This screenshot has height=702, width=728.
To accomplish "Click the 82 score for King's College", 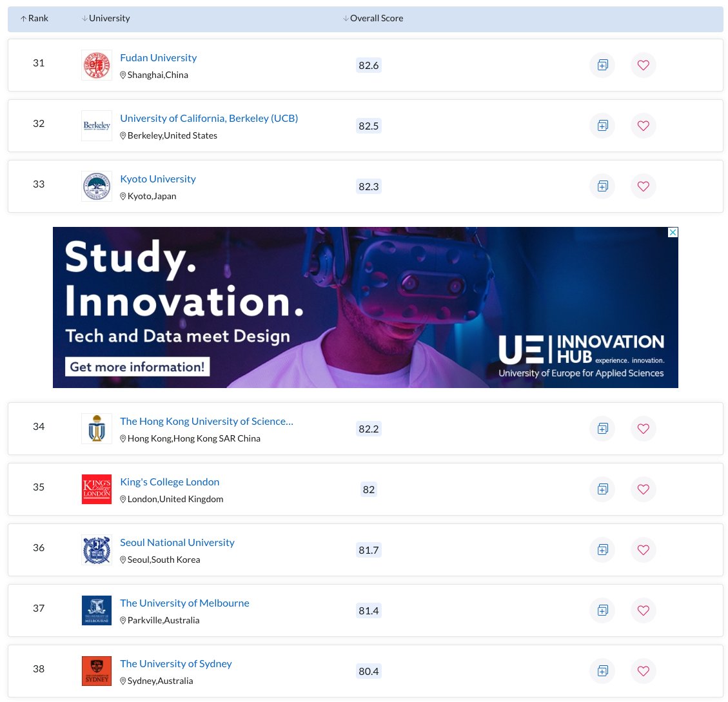I will pyautogui.click(x=369, y=489).
